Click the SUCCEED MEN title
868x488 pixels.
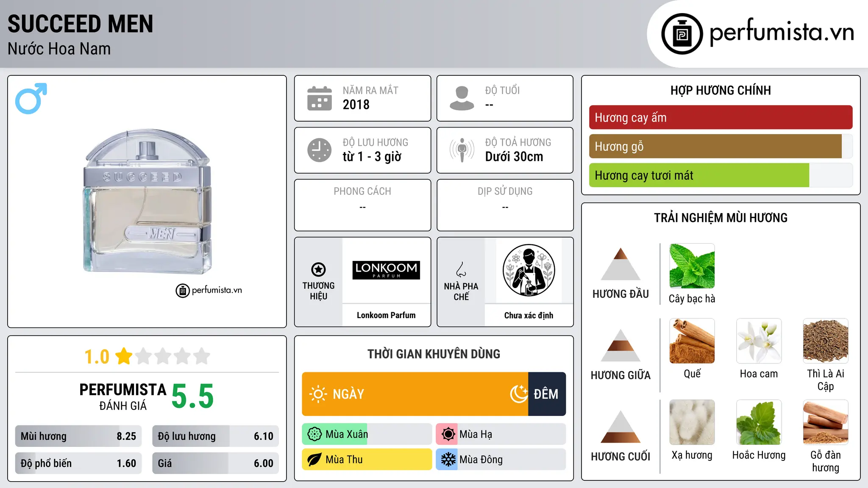(81, 24)
